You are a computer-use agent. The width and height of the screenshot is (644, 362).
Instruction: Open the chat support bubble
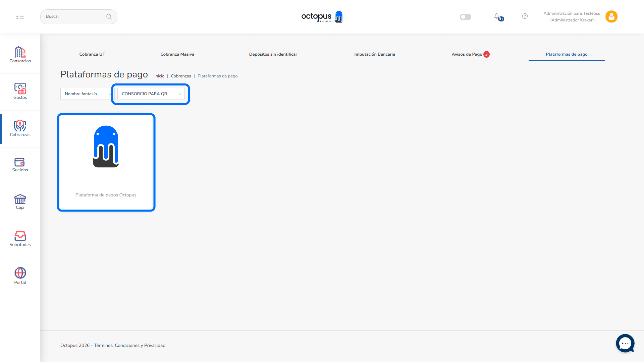[625, 343]
